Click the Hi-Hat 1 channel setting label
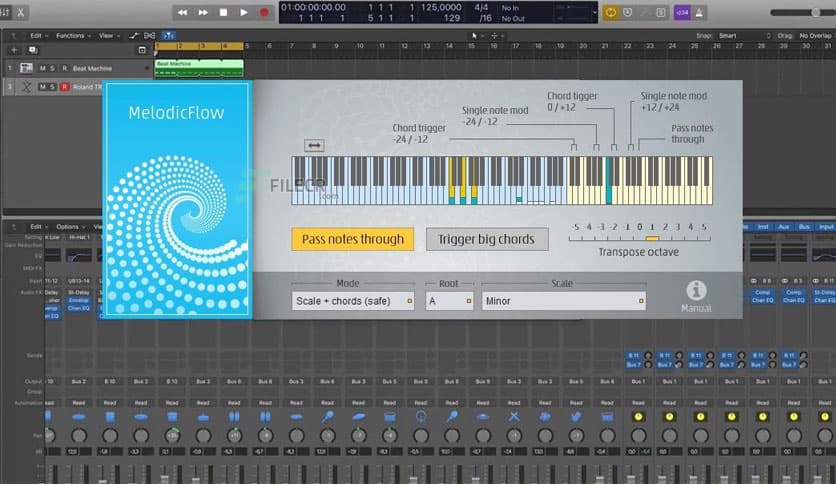 point(79,237)
